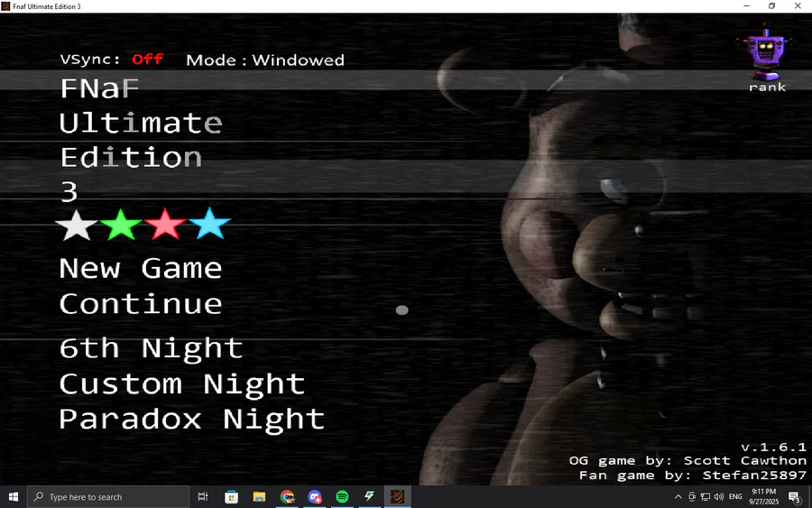The width and height of the screenshot is (812, 508).
Task: Click the taskbar search box
Action: (108, 497)
